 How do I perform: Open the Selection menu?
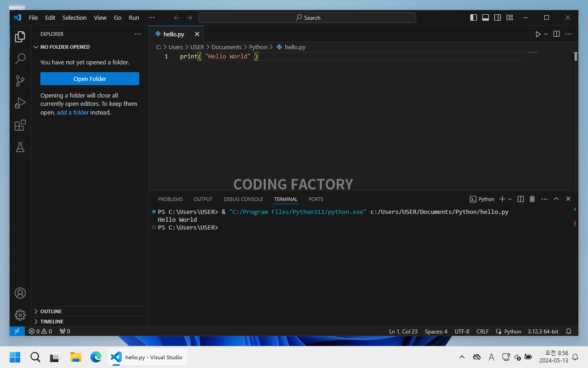74,17
